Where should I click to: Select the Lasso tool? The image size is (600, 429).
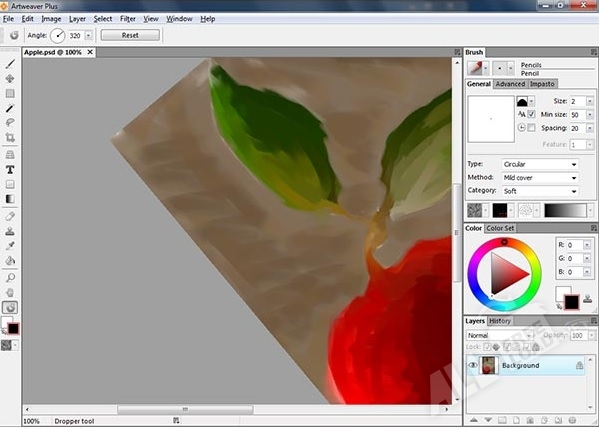[x=10, y=122]
